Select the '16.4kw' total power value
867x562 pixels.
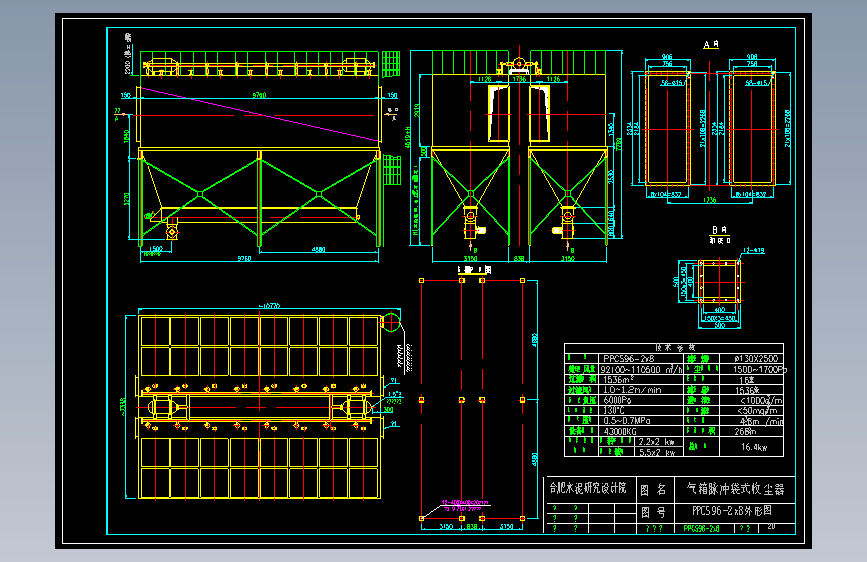coord(754,447)
